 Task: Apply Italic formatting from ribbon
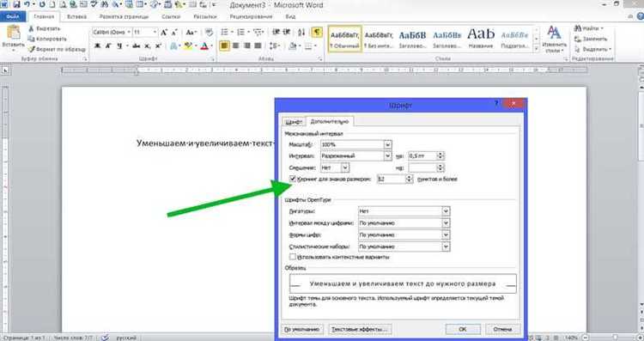(108, 46)
